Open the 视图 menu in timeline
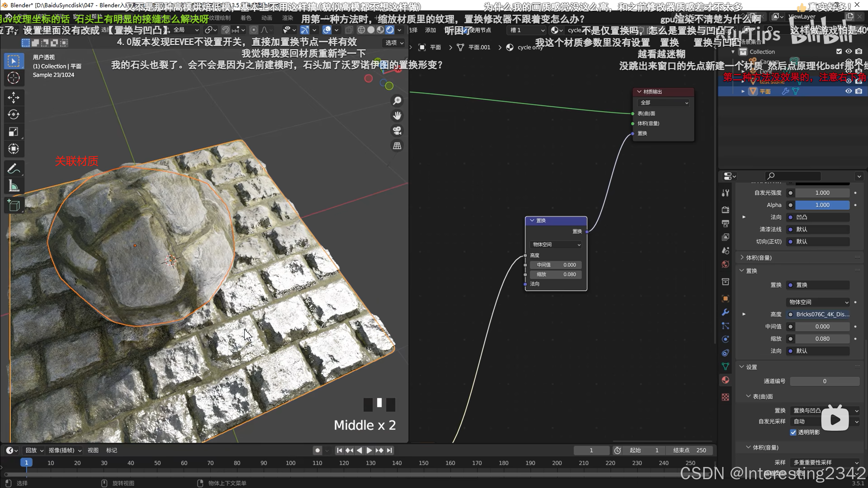The width and height of the screenshot is (868, 488). 93,450
